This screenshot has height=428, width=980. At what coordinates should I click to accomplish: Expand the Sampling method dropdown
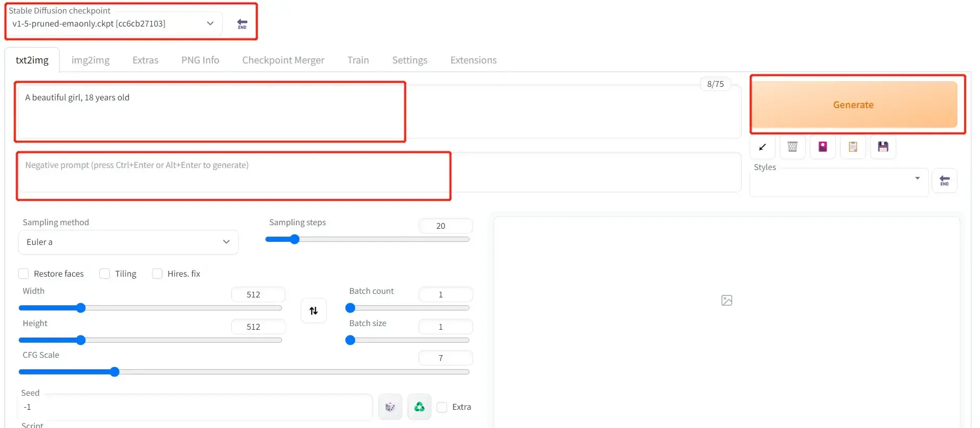pyautogui.click(x=128, y=242)
